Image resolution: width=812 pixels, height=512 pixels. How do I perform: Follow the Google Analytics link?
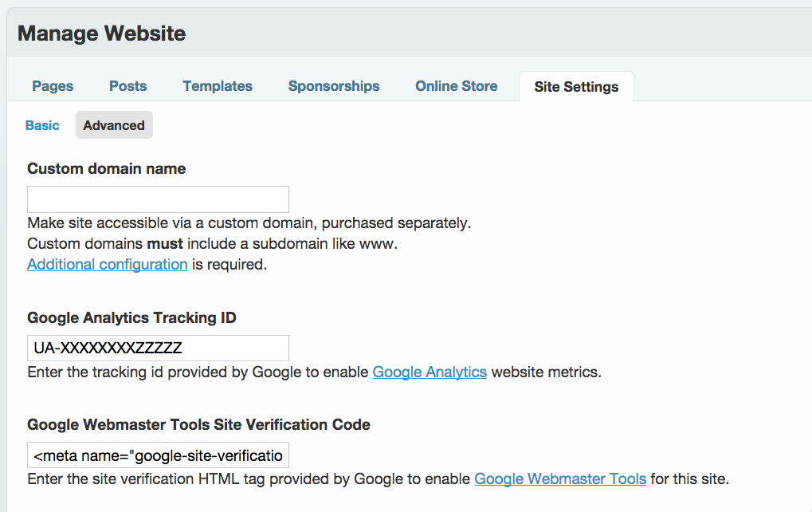click(430, 372)
